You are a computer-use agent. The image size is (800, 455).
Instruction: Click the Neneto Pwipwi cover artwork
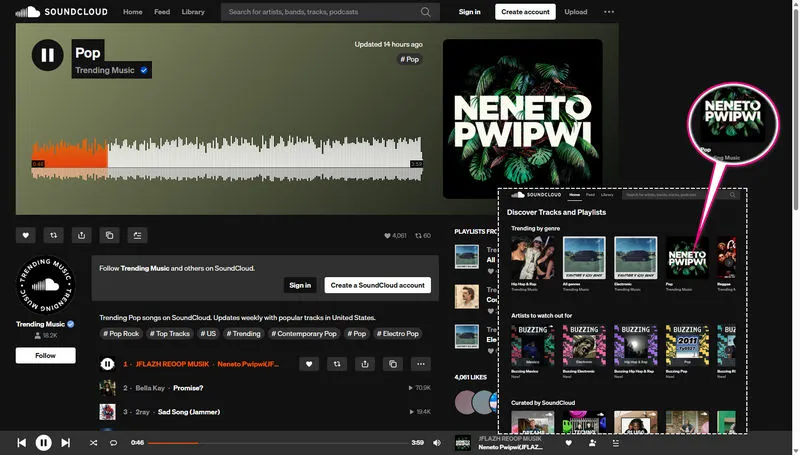click(x=522, y=118)
